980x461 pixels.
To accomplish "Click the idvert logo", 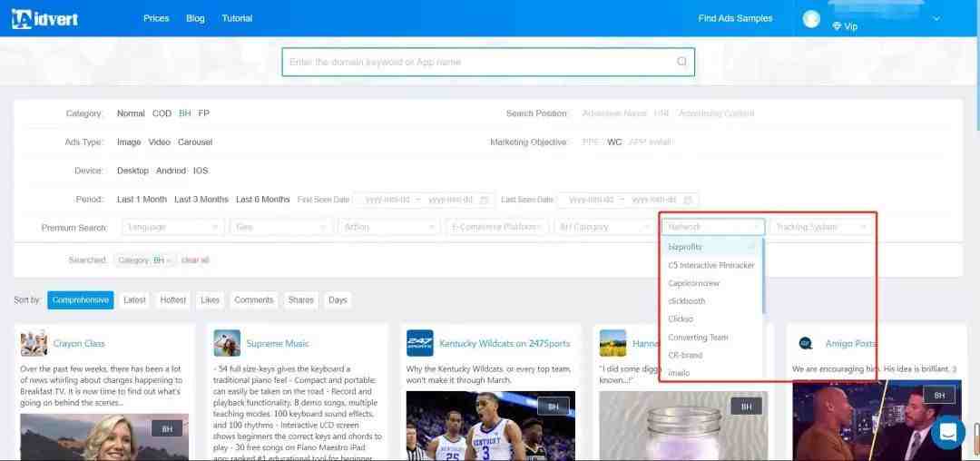I will coord(44,19).
